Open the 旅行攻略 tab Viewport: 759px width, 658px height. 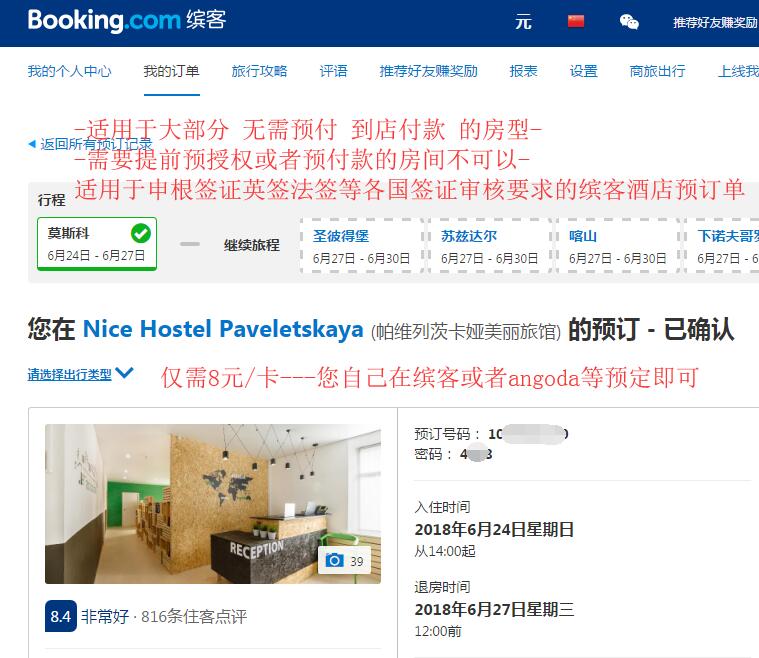[x=259, y=71]
